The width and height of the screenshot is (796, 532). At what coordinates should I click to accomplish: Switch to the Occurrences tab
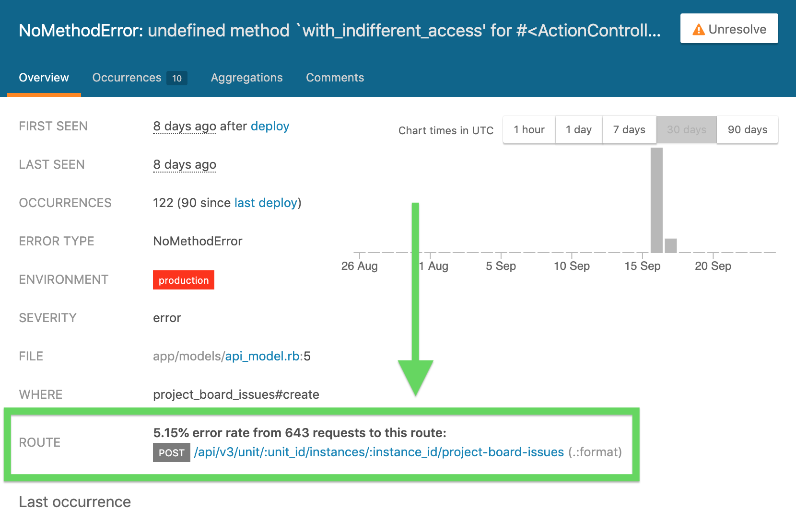[x=127, y=77]
